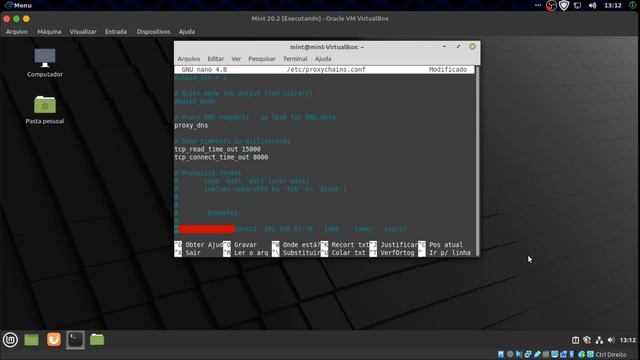This screenshot has height=360, width=640.
Task: Click the round red-black host tray icon
Action: tap(551, 5)
